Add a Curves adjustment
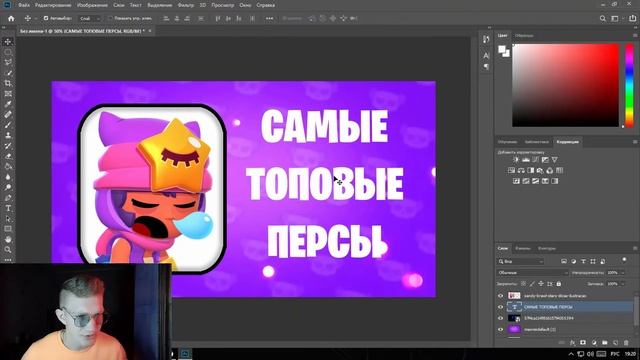This screenshot has height=360, width=640. 535,160
